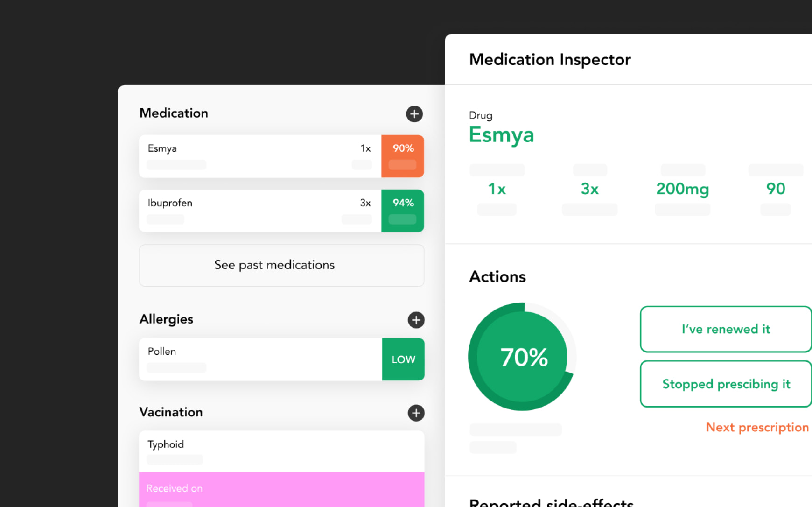Open the Esmya medication row

tap(259, 156)
